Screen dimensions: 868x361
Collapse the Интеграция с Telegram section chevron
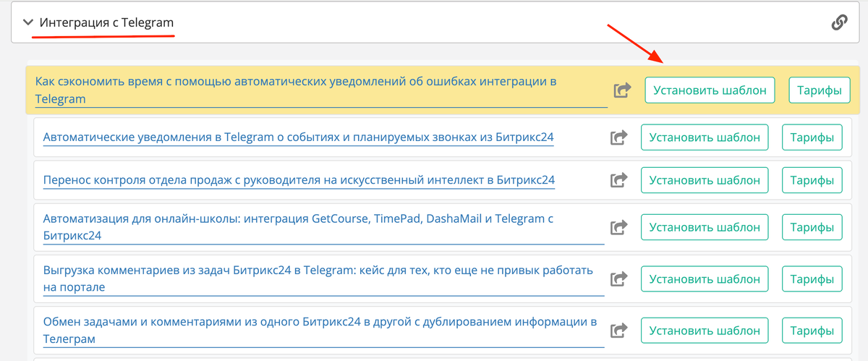(x=28, y=22)
